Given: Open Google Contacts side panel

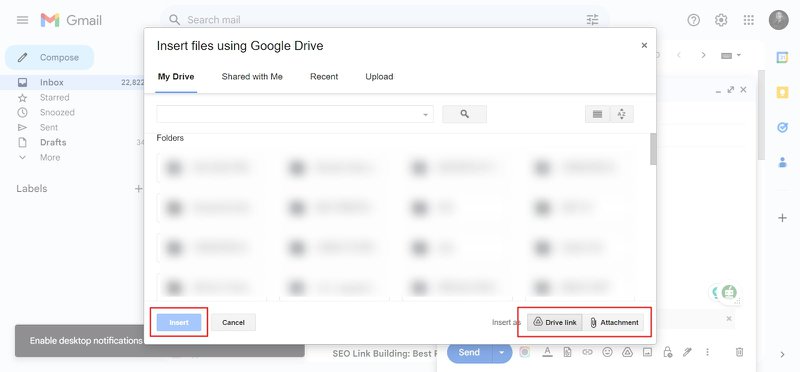Looking at the screenshot, I should [x=782, y=163].
